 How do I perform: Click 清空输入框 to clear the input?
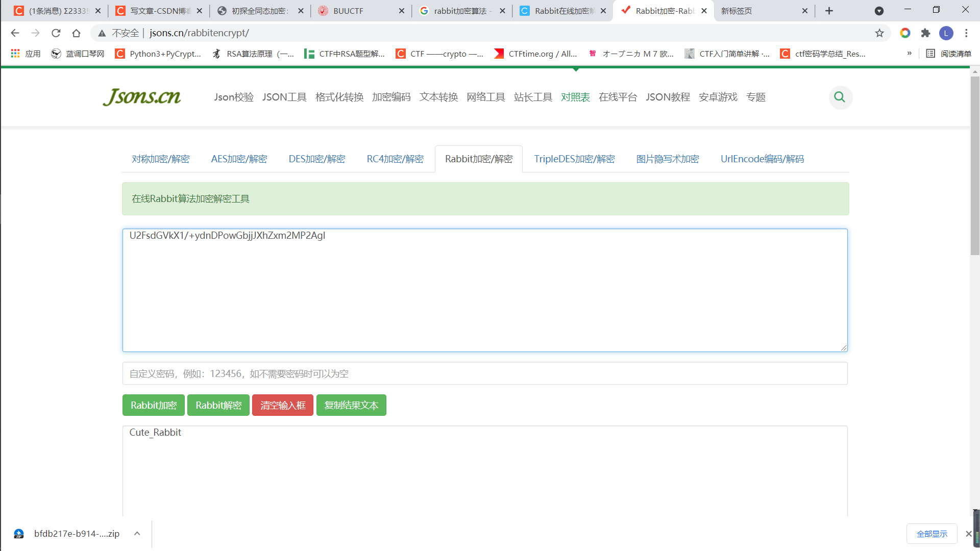[282, 405]
